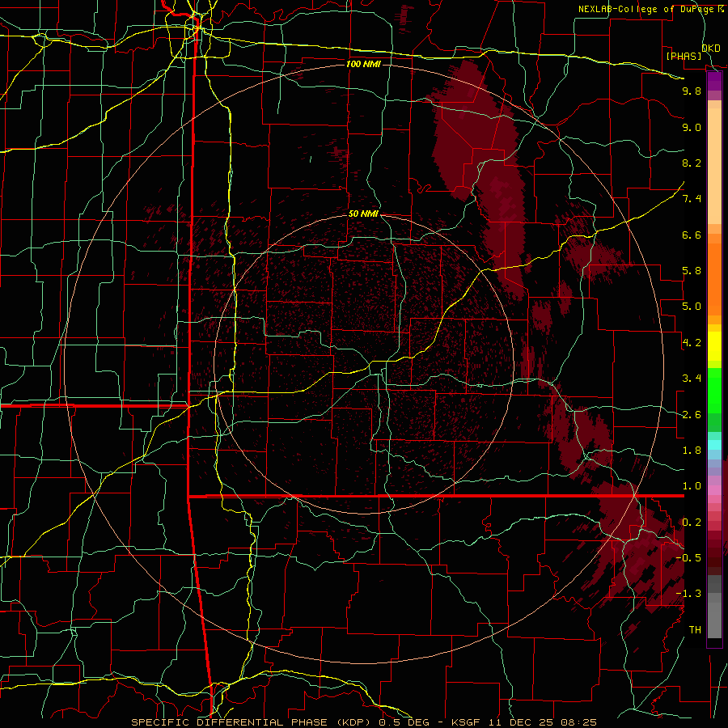Click the time "08:25" in the caption
Screen dimensions: 728x728
pos(578,722)
